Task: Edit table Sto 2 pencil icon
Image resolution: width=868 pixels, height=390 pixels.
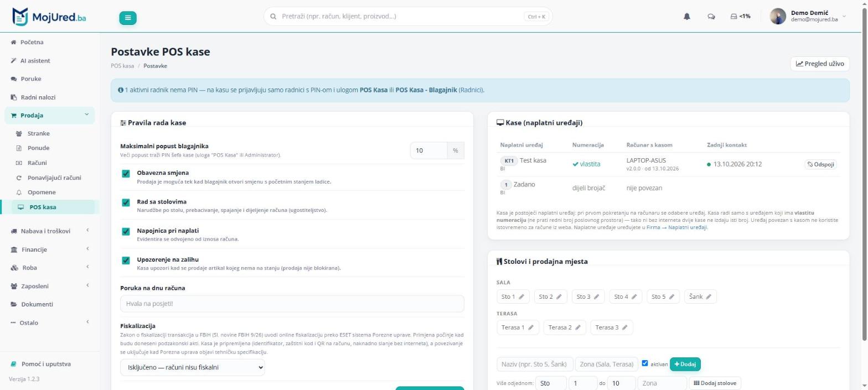Action: (x=559, y=297)
